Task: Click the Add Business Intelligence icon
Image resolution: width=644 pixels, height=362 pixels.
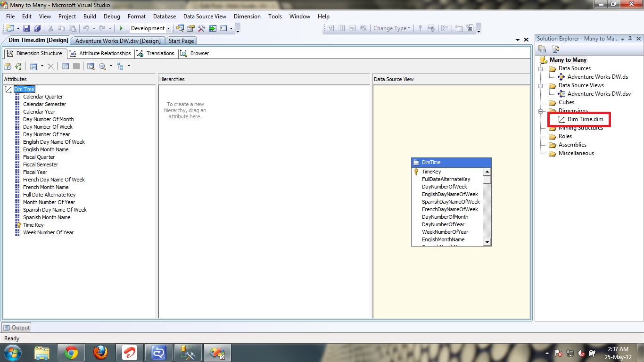Action: click(8, 66)
